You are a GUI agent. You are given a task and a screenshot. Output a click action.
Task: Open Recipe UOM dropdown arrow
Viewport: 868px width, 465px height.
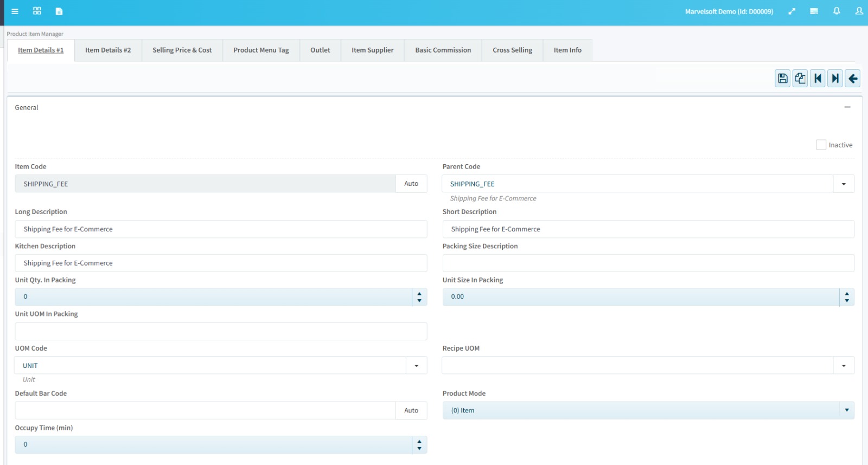[x=844, y=366]
